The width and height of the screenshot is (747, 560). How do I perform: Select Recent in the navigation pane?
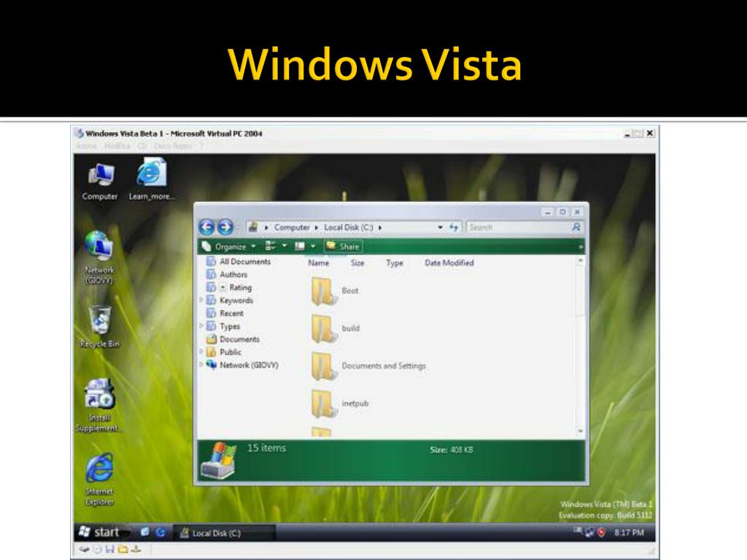(x=231, y=314)
